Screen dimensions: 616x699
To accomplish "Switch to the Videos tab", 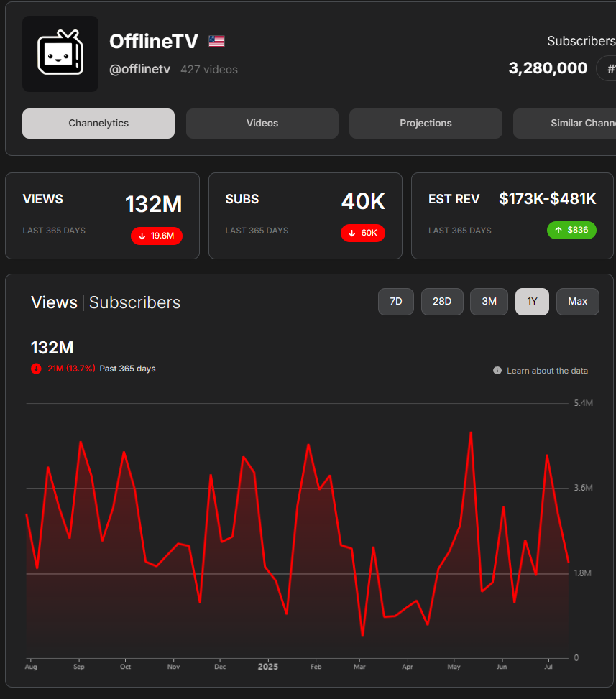I will click(x=262, y=124).
